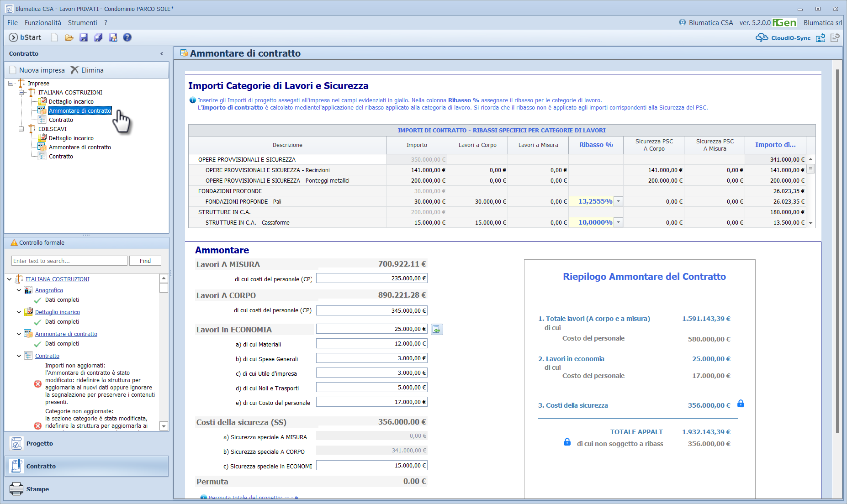Open the Ribasso dropdown for Fondazioni Profonde - Pali
The image size is (847, 504).
[618, 201]
